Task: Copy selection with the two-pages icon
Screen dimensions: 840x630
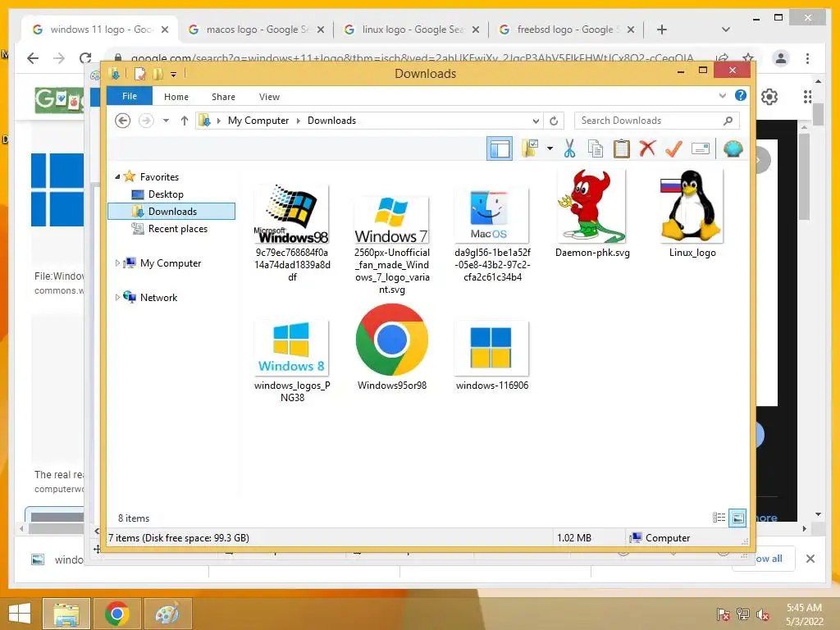Action: click(x=596, y=148)
